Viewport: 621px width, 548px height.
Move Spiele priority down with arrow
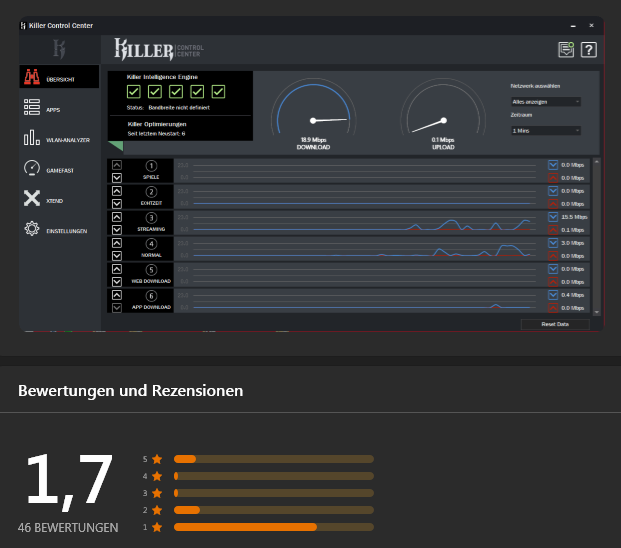click(x=117, y=177)
